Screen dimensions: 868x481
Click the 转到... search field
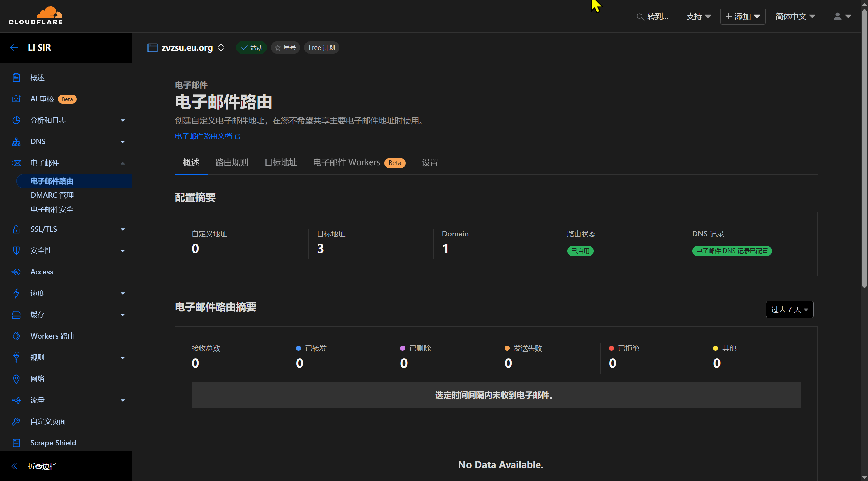pos(653,16)
